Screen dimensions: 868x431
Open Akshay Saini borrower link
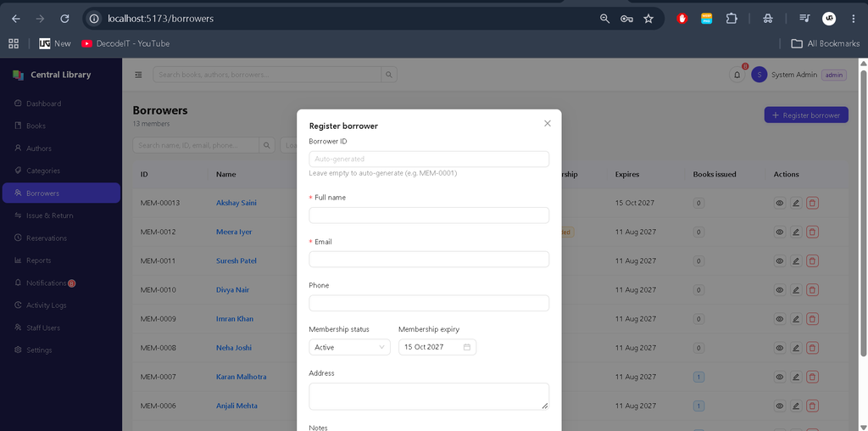coord(236,203)
